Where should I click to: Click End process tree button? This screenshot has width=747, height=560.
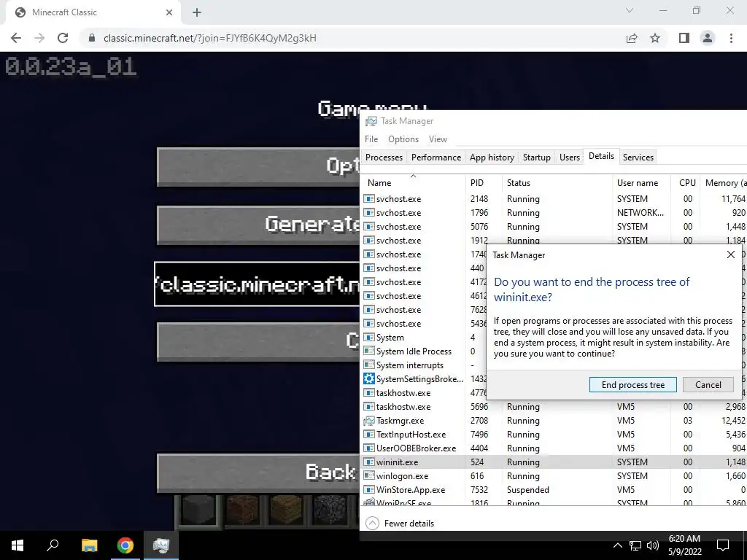coord(632,385)
